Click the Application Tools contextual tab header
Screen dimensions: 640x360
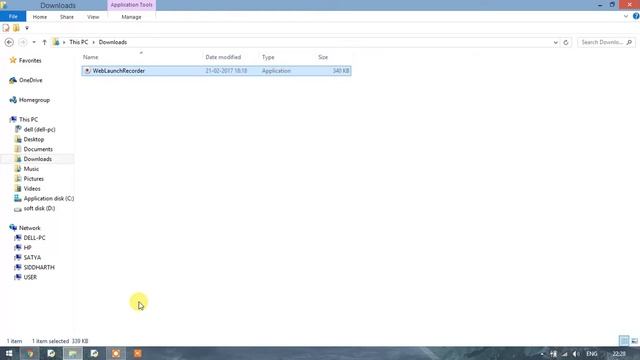(x=131, y=5)
